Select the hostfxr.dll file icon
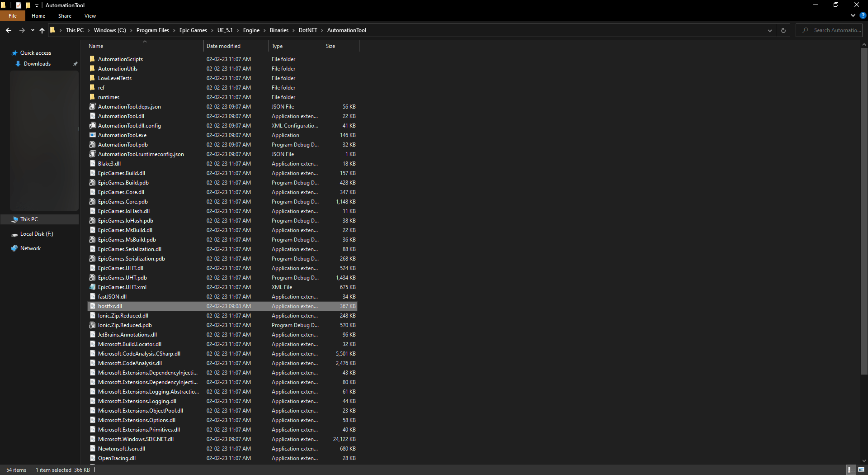 point(93,306)
